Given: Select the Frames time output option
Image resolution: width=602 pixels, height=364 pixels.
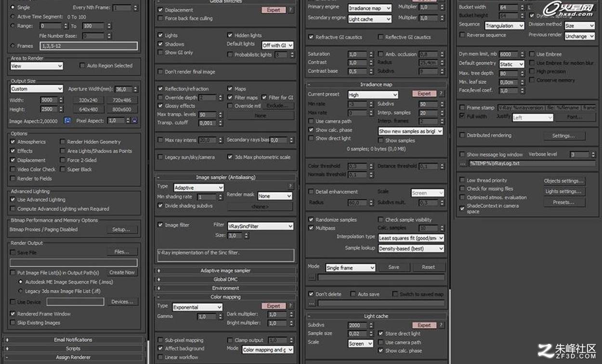Looking at the screenshot, I should [13, 46].
